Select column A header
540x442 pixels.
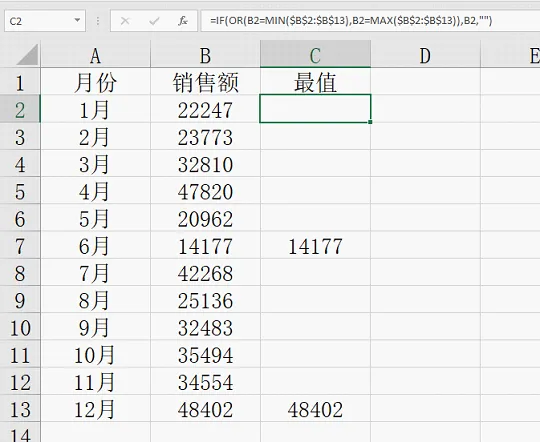point(95,55)
